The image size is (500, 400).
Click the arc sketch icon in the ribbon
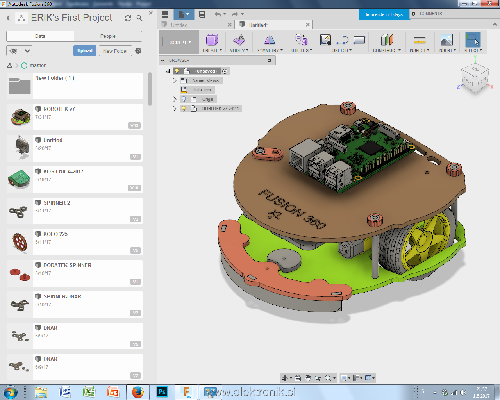pos(342,40)
